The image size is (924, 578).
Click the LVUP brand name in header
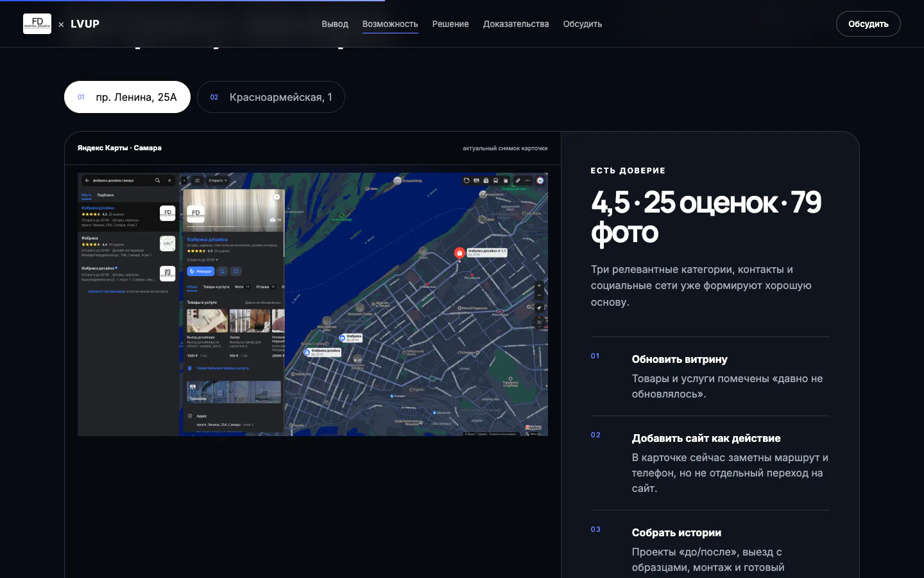[x=85, y=24]
